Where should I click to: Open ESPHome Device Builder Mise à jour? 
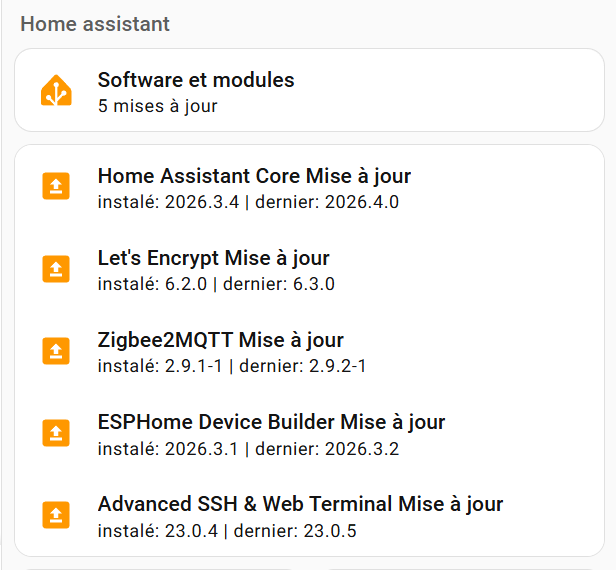pos(271,422)
